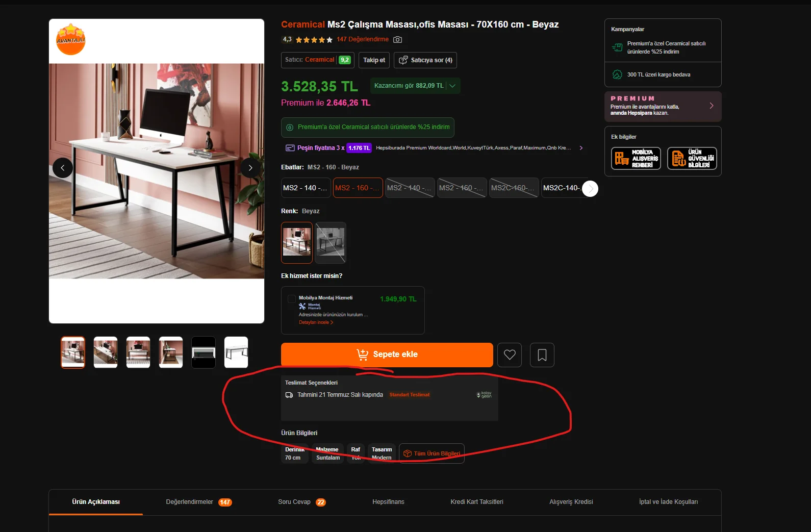Show previous product image with left arrow
This screenshot has height=532, width=811.
click(63, 168)
